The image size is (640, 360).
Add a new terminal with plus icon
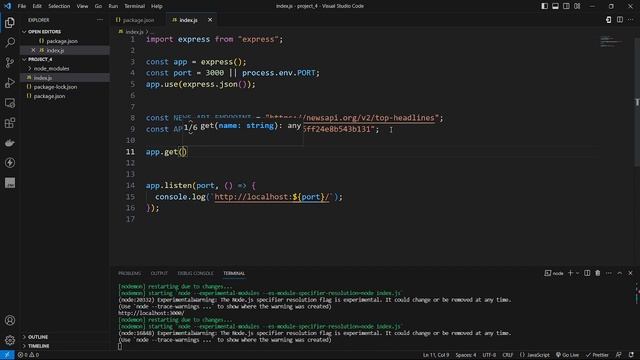tap(570, 273)
